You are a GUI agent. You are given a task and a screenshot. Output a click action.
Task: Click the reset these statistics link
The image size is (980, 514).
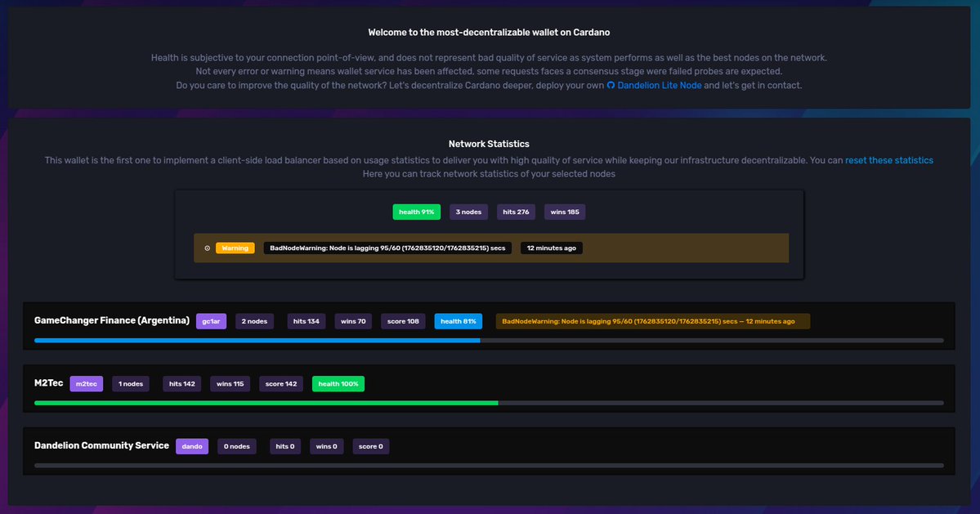tap(889, 159)
